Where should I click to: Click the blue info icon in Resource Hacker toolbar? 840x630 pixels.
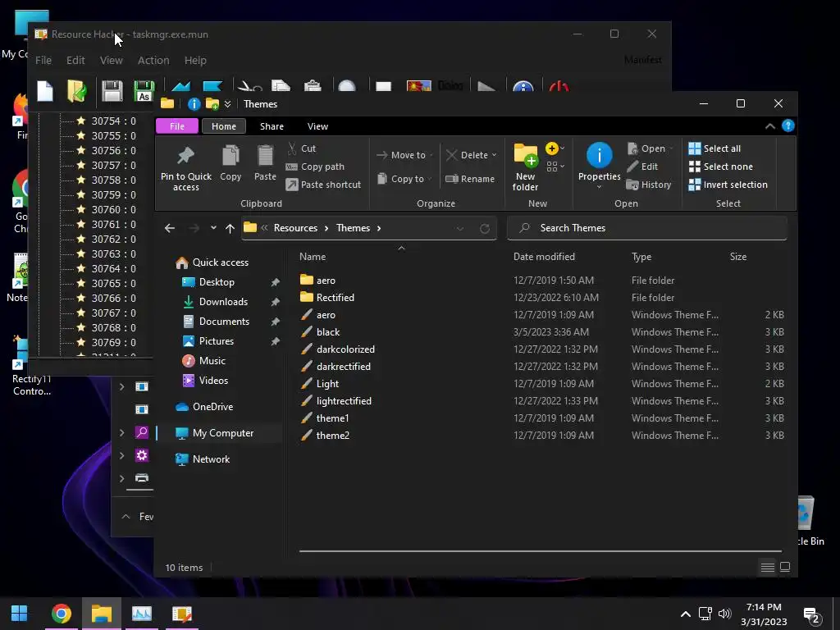(523, 86)
